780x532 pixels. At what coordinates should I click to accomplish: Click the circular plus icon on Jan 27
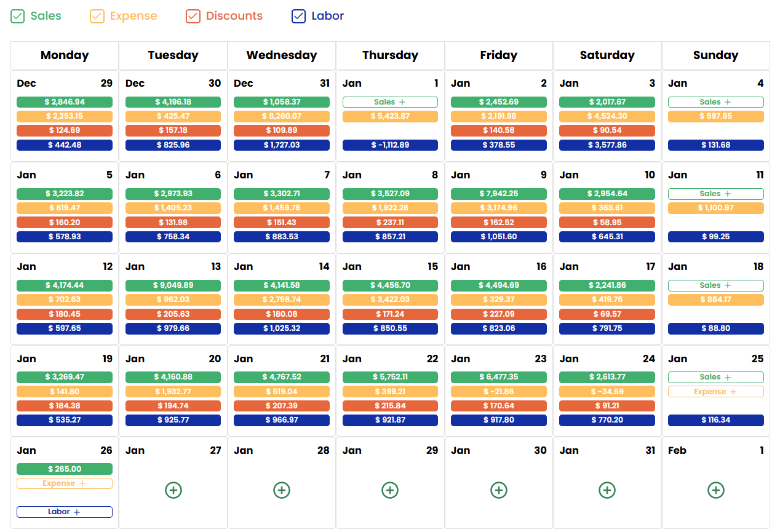tap(173, 490)
